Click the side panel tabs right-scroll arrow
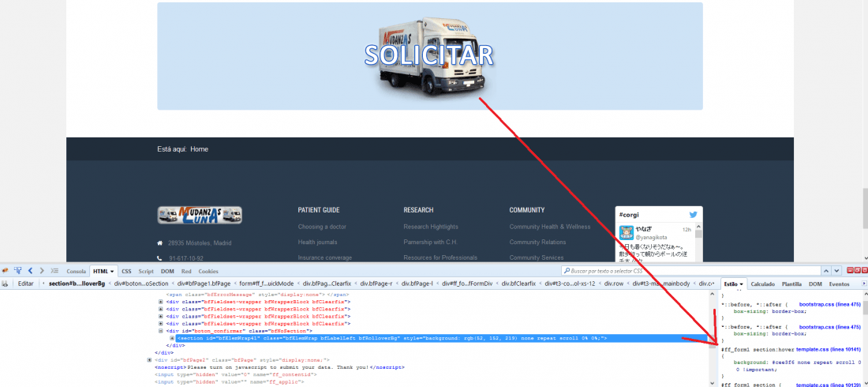The height and width of the screenshot is (387, 868). [864, 284]
